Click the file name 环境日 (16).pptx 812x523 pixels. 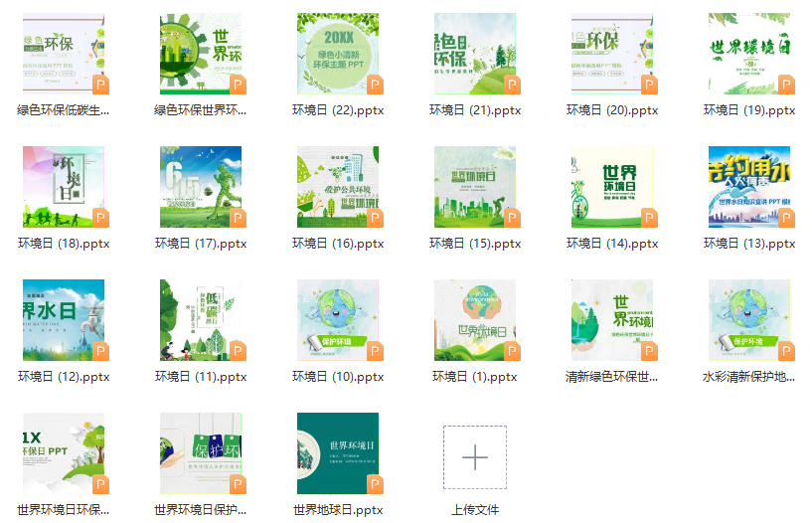coord(338,244)
